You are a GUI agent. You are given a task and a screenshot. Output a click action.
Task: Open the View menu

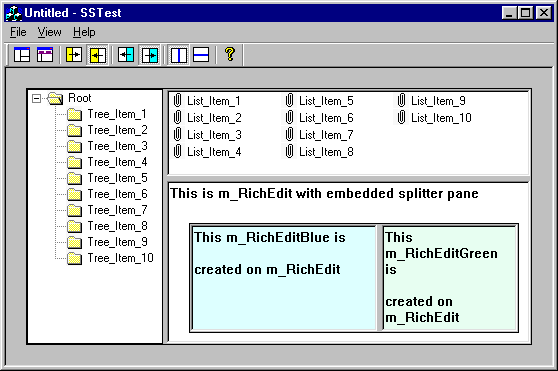[x=49, y=32]
